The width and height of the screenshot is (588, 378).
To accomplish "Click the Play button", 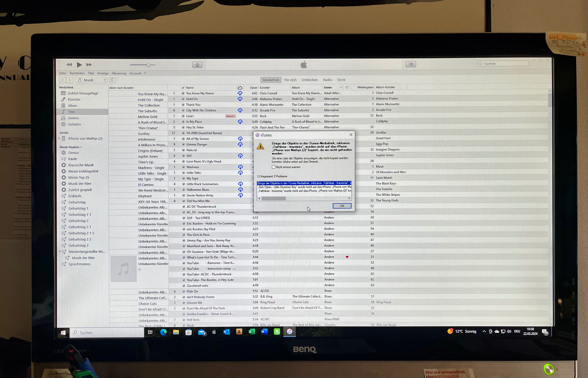I will click(x=79, y=65).
